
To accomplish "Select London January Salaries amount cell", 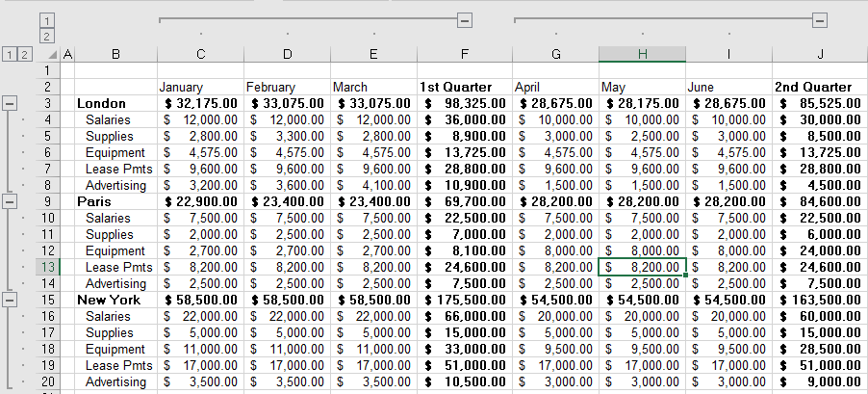I will point(200,119).
